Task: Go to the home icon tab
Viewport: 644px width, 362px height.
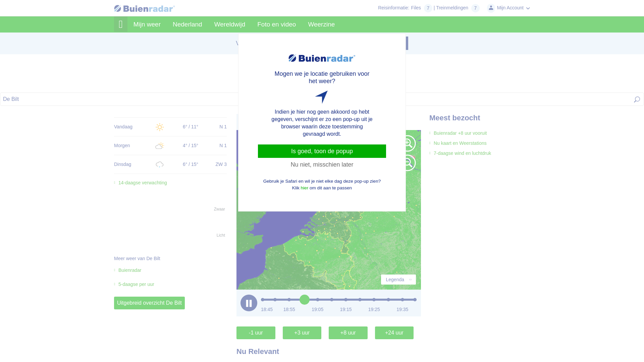Action: [121, 24]
